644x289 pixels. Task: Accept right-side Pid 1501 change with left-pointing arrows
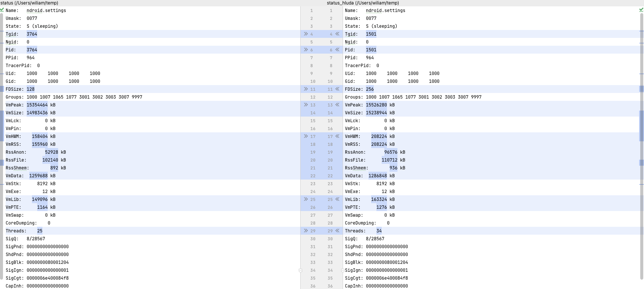click(x=337, y=49)
